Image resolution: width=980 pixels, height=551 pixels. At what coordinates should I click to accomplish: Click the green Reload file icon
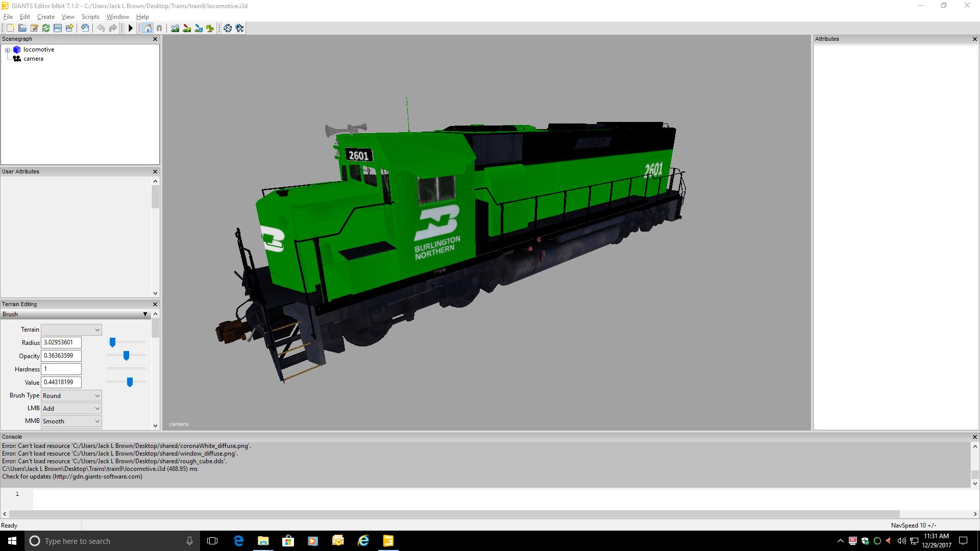46,28
